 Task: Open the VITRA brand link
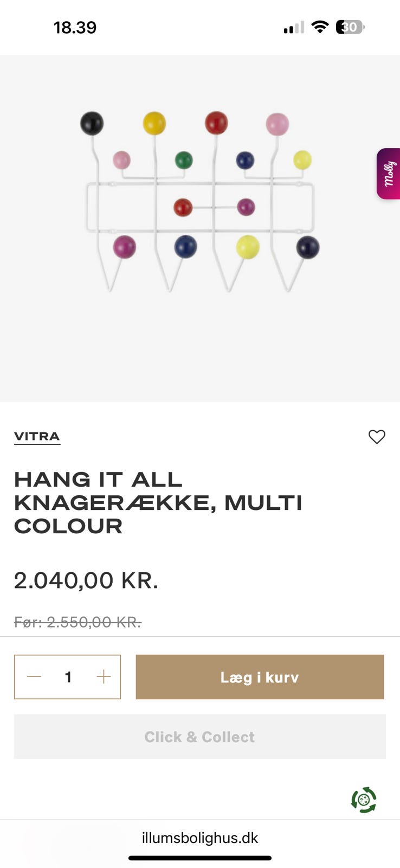click(x=37, y=437)
